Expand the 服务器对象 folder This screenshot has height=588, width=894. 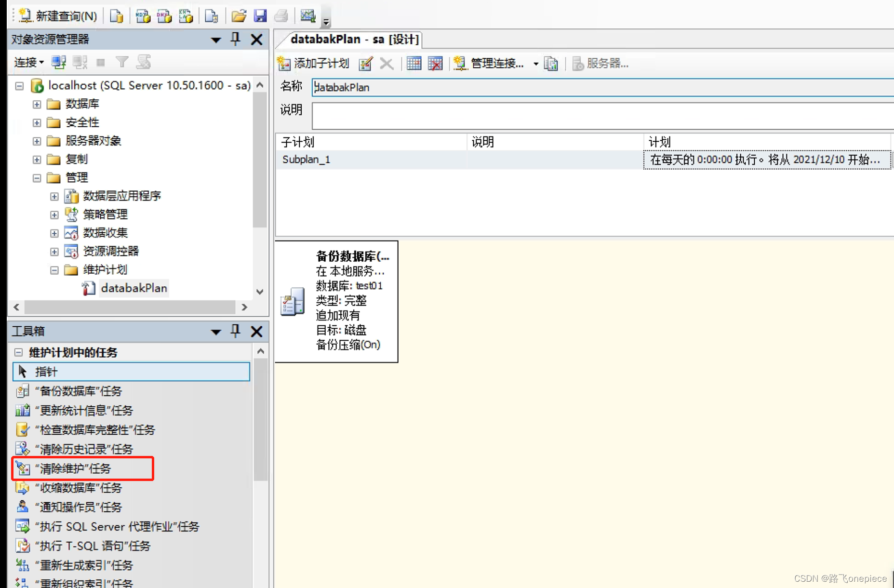(x=37, y=141)
